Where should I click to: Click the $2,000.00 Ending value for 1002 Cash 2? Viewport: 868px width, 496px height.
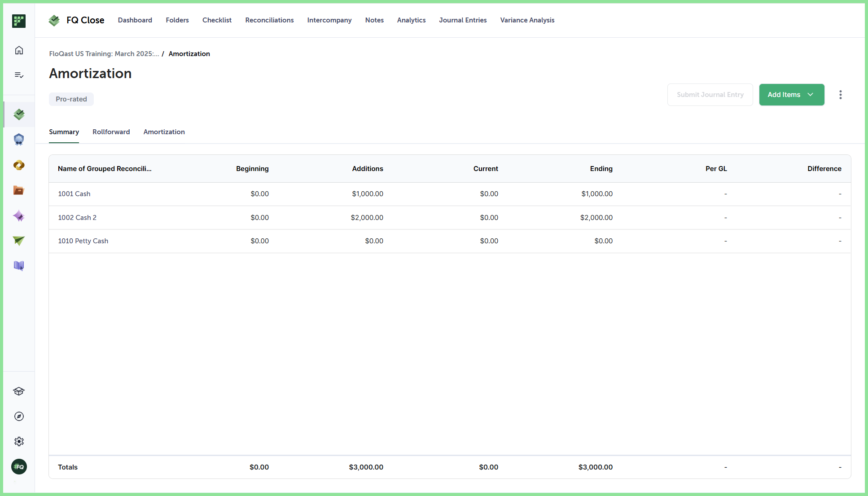click(x=596, y=218)
